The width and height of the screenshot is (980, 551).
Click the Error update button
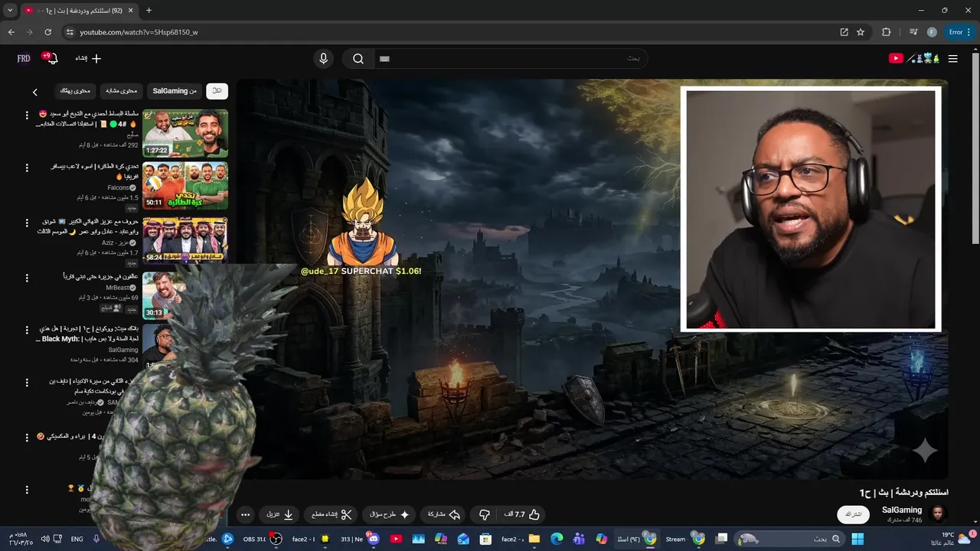tap(955, 32)
